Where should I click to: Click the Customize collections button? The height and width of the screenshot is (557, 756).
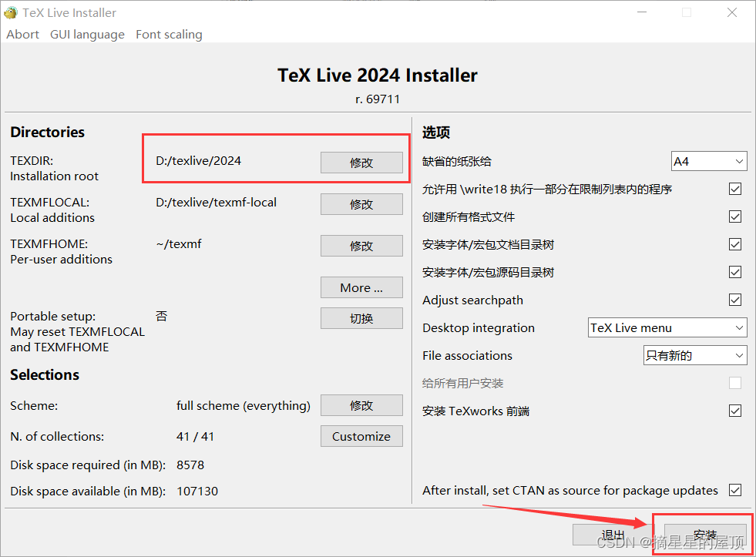point(361,436)
